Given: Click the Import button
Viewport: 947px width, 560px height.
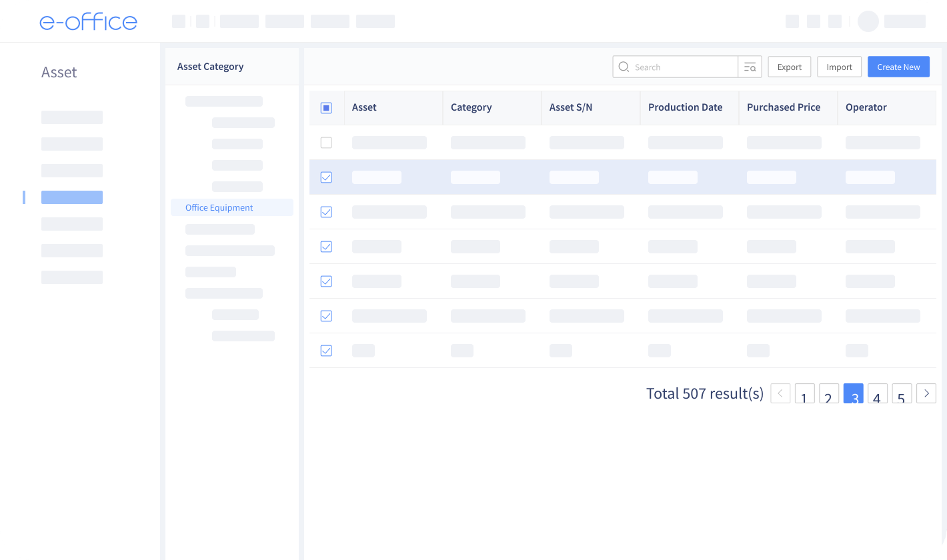Looking at the screenshot, I should tap(839, 67).
